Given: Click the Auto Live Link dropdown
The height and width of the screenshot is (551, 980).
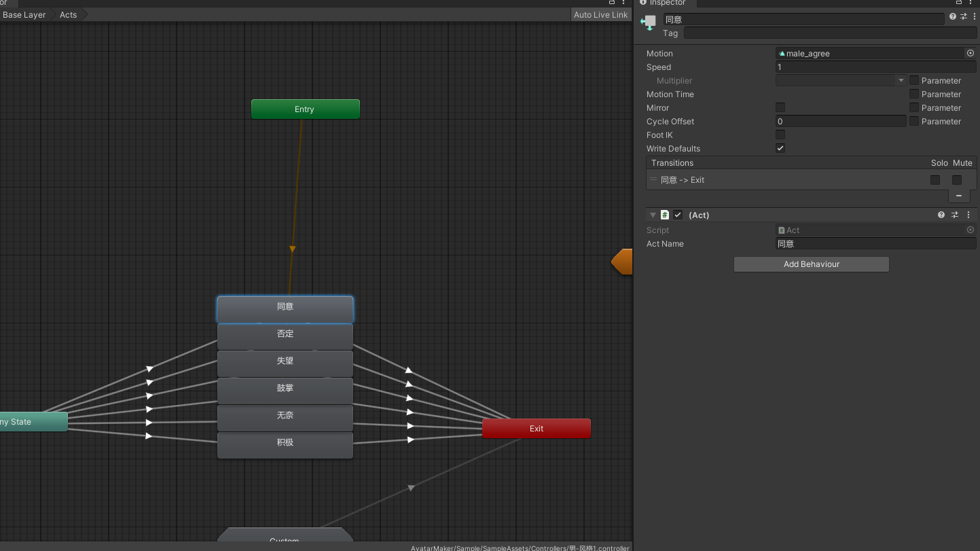Looking at the screenshot, I should pyautogui.click(x=600, y=14).
